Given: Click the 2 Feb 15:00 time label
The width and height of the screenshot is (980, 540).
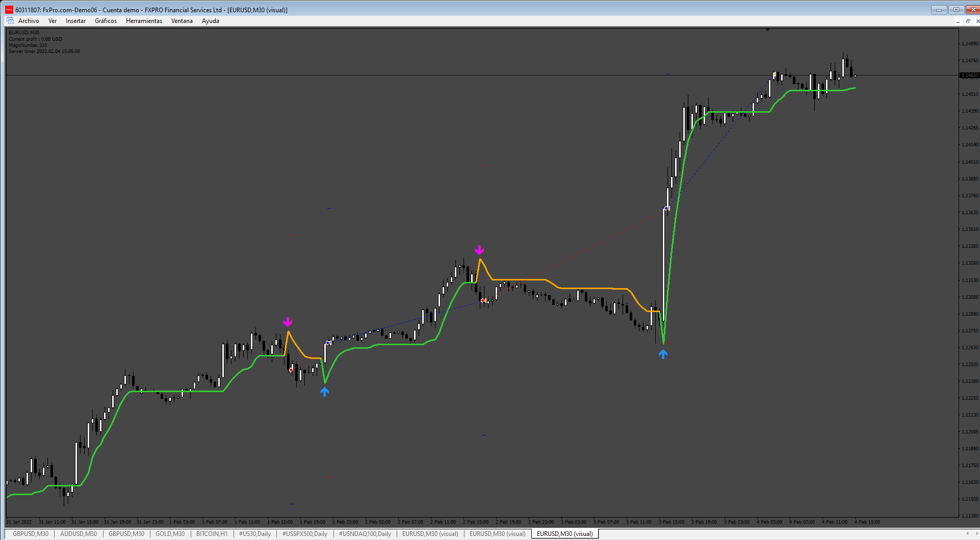Looking at the screenshot, I should [x=475, y=522].
